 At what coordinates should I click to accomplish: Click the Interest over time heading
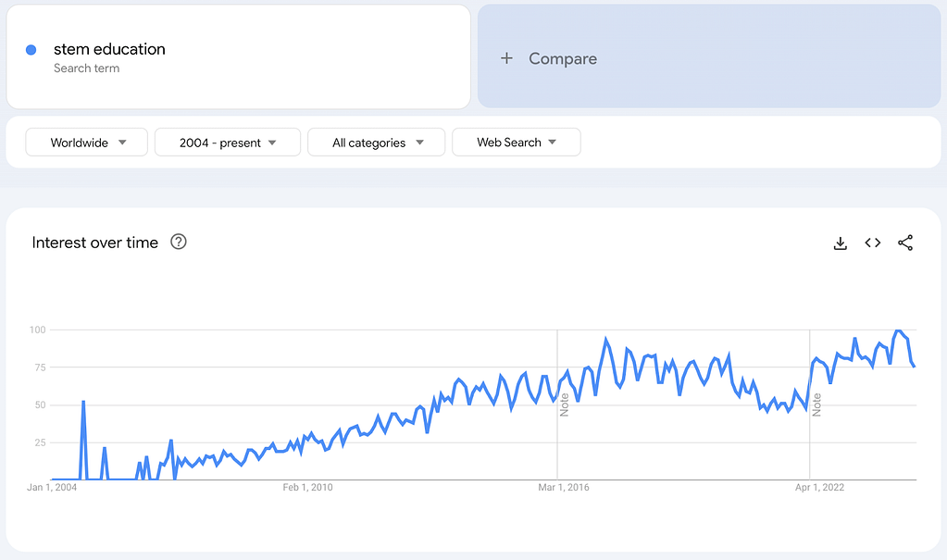95,242
